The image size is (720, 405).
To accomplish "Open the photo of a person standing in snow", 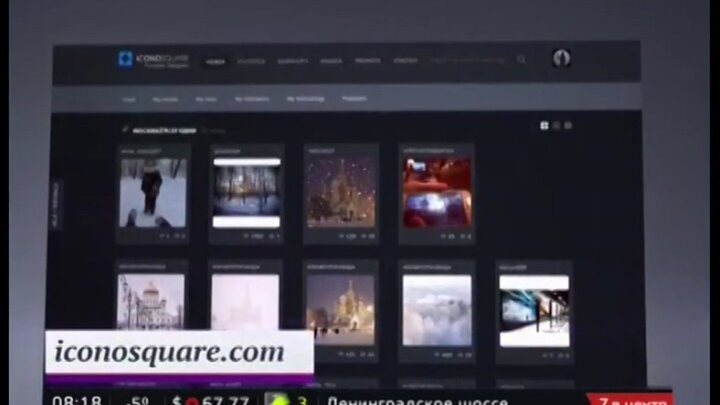I will (x=152, y=192).
